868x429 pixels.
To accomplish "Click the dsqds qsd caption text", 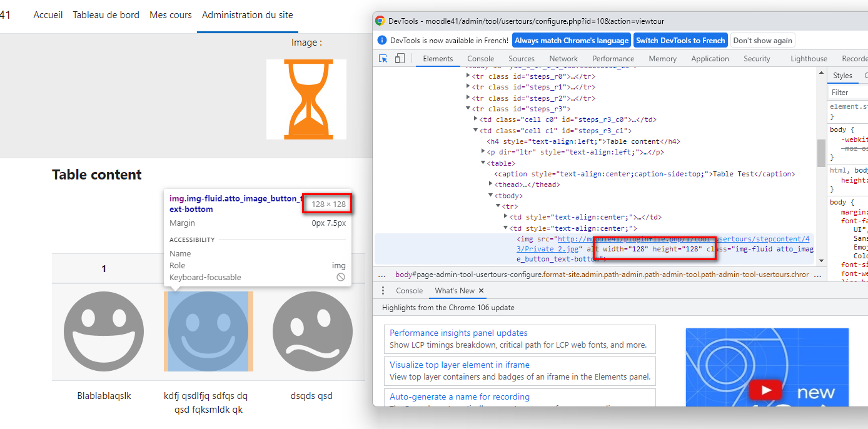I will (311, 396).
